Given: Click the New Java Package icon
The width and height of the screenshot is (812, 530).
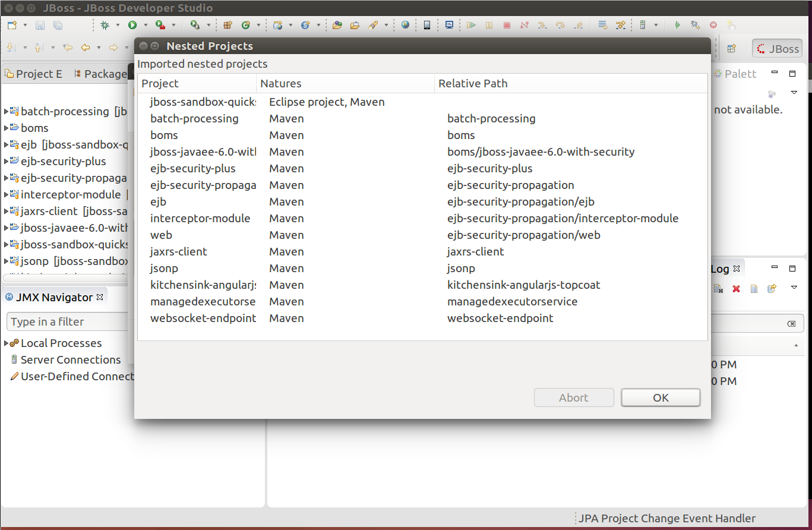Looking at the screenshot, I should point(228,25).
